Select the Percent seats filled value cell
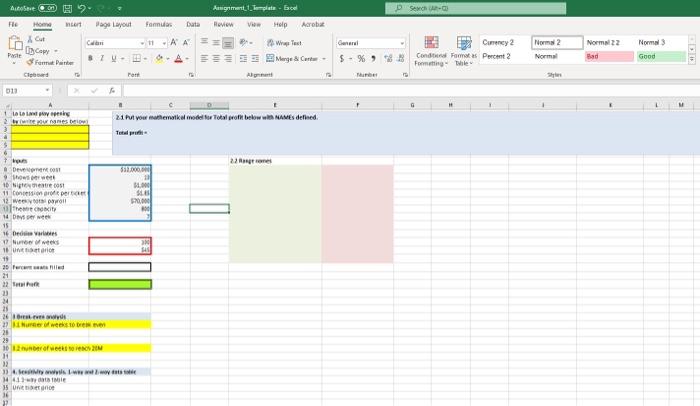 pos(120,267)
